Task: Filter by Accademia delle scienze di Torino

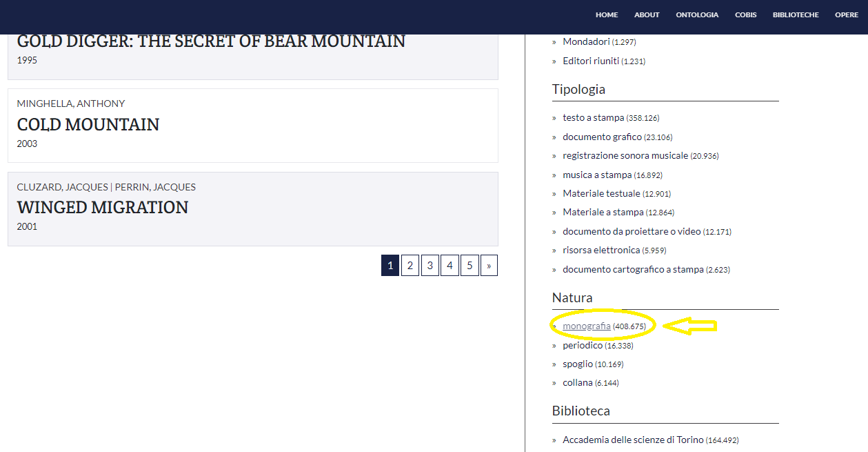Action: click(633, 440)
